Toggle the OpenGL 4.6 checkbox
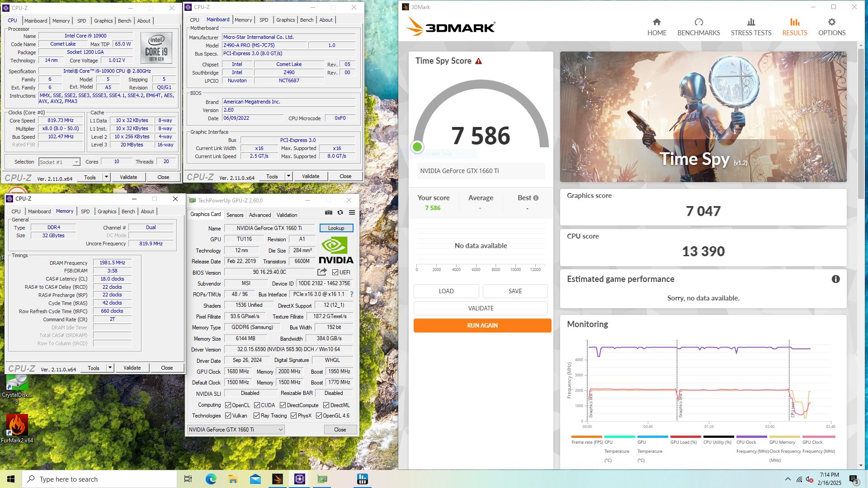This screenshot has width=868, height=488. 319,416
